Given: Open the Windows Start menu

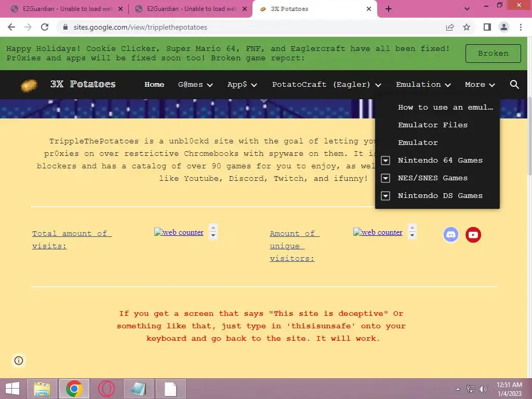Looking at the screenshot, I should tap(12, 389).
